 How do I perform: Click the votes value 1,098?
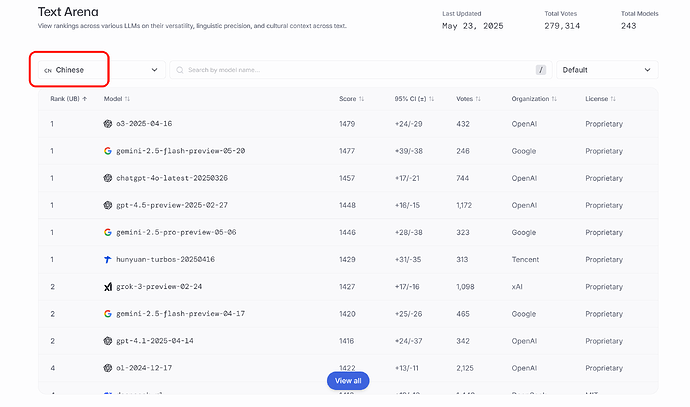click(x=465, y=287)
